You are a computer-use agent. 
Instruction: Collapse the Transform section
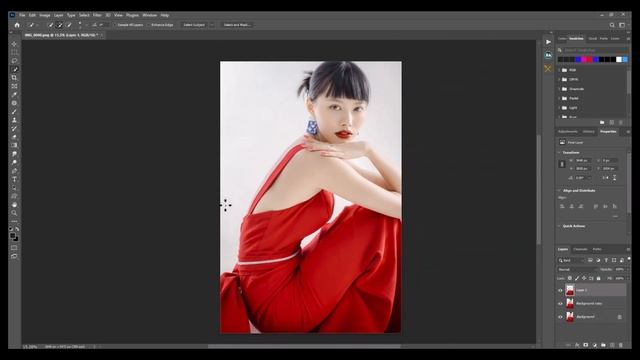point(560,153)
